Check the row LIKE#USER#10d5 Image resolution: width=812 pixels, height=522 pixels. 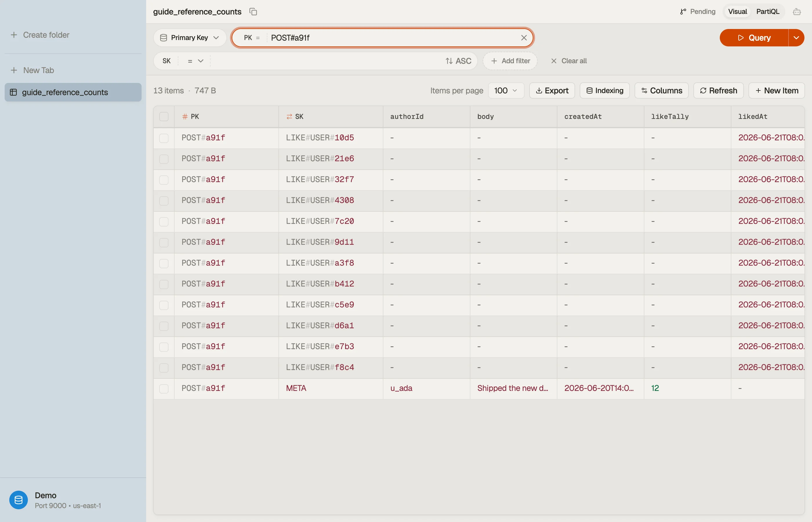(164, 138)
